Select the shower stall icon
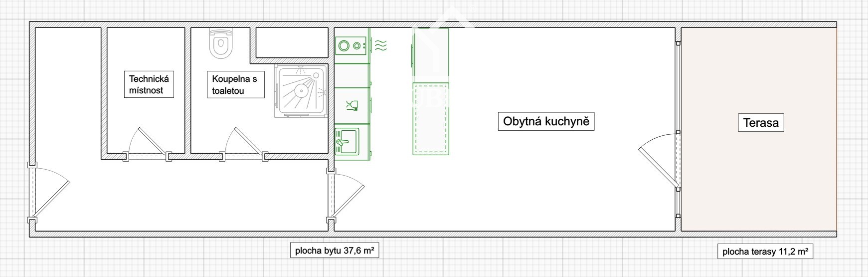 302,90
